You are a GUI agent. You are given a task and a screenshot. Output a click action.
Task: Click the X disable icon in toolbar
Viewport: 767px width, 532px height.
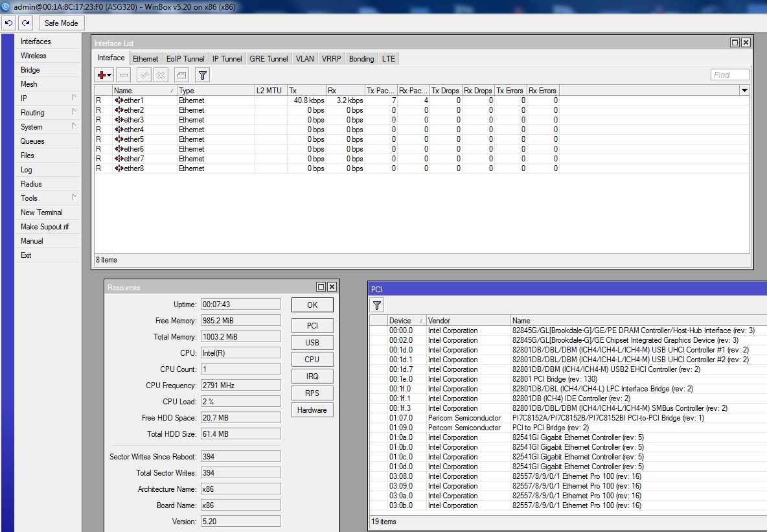(x=161, y=75)
